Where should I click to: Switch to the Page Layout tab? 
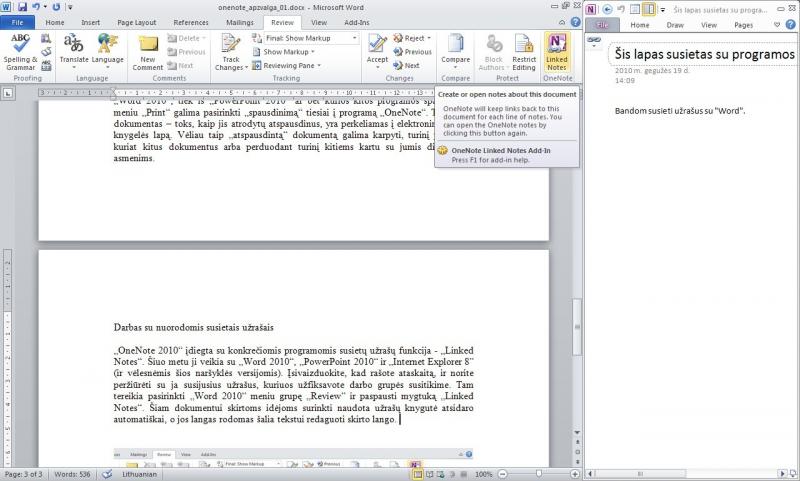(x=137, y=22)
